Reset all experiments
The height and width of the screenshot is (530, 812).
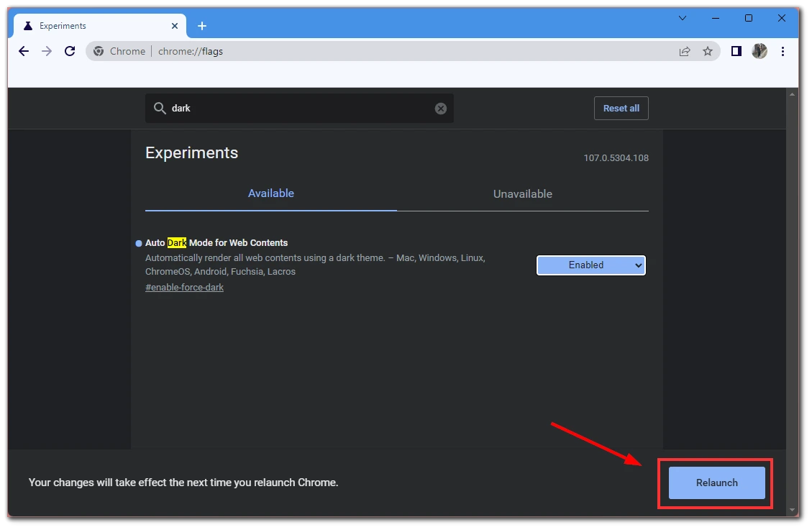621,108
